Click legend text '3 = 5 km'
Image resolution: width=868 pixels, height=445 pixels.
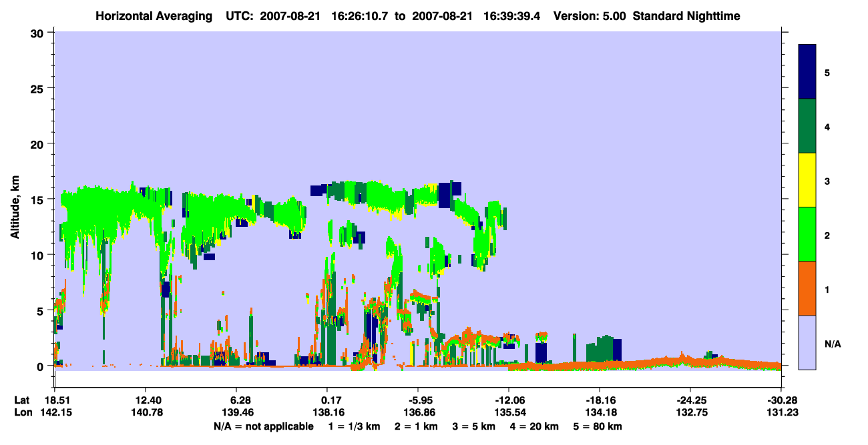(474, 426)
